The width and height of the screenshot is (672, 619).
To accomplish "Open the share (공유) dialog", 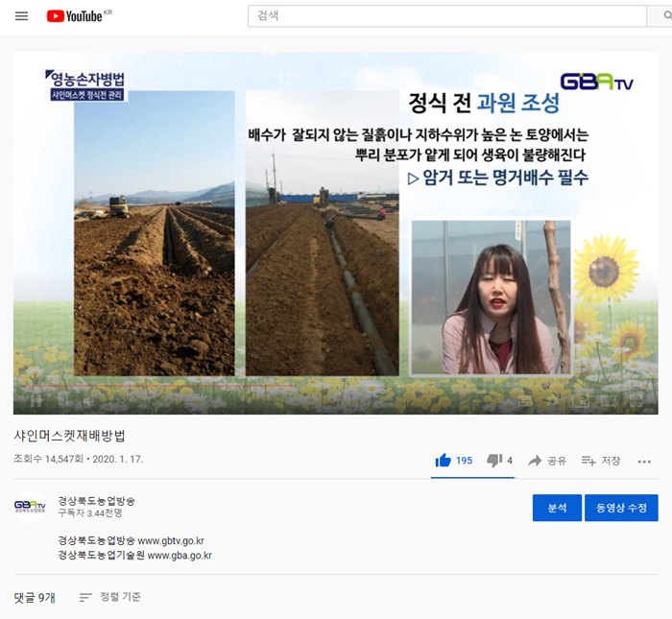I will [547, 461].
